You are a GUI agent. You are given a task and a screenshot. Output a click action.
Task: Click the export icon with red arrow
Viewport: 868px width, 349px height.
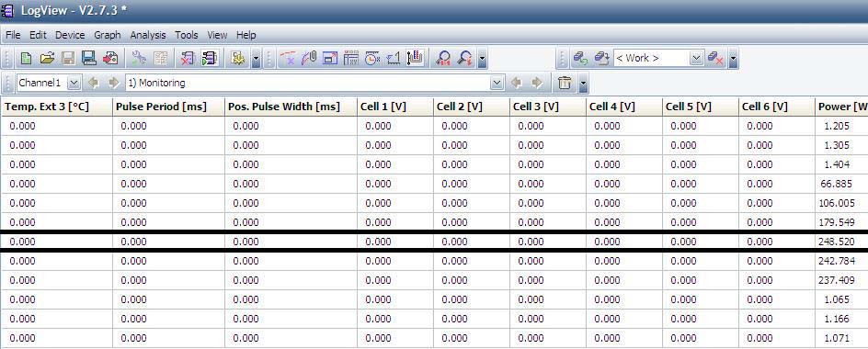click(110, 58)
